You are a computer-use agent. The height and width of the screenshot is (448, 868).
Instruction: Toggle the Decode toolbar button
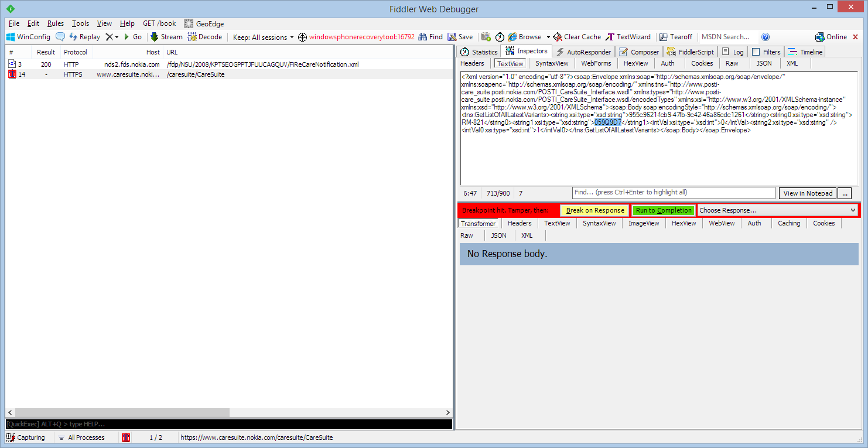205,37
